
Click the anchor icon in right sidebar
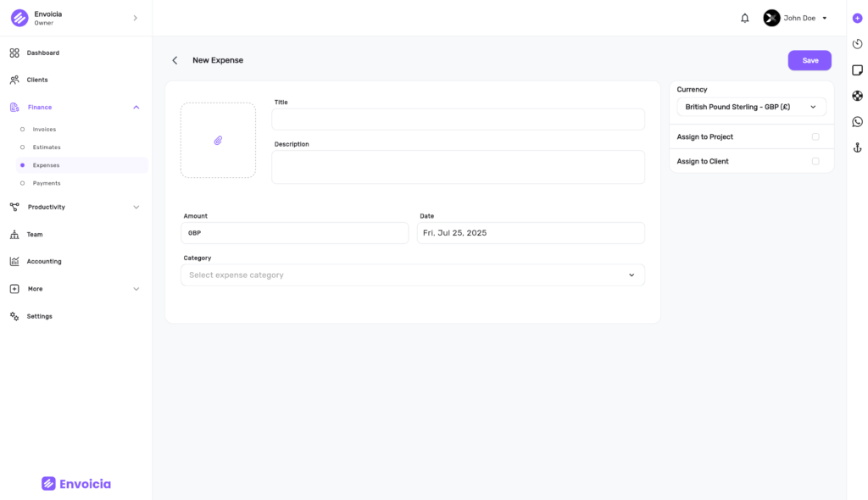(x=857, y=147)
